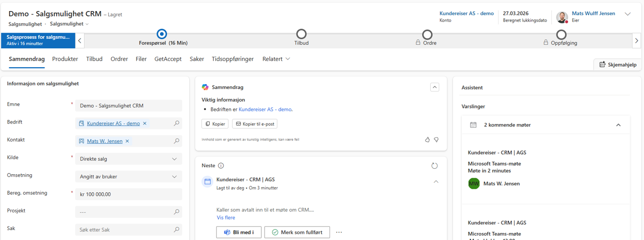Open lookup search in Prosjekt field

[176, 212]
